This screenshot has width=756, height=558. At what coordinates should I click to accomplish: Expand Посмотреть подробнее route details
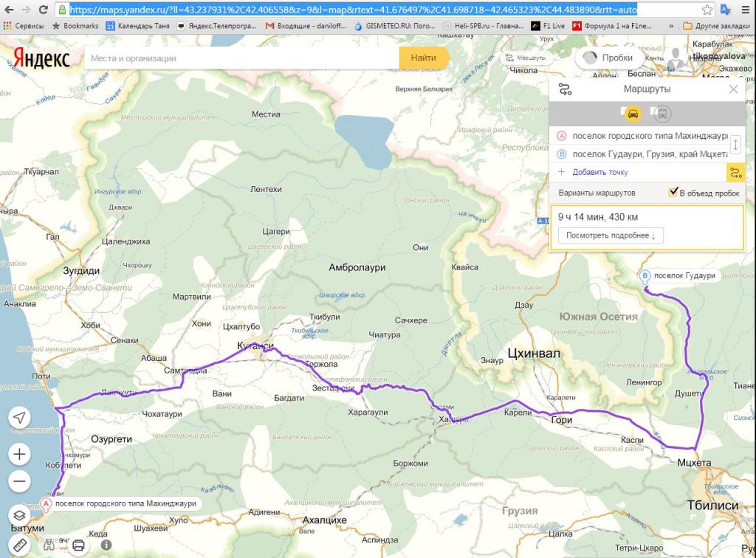tap(611, 235)
